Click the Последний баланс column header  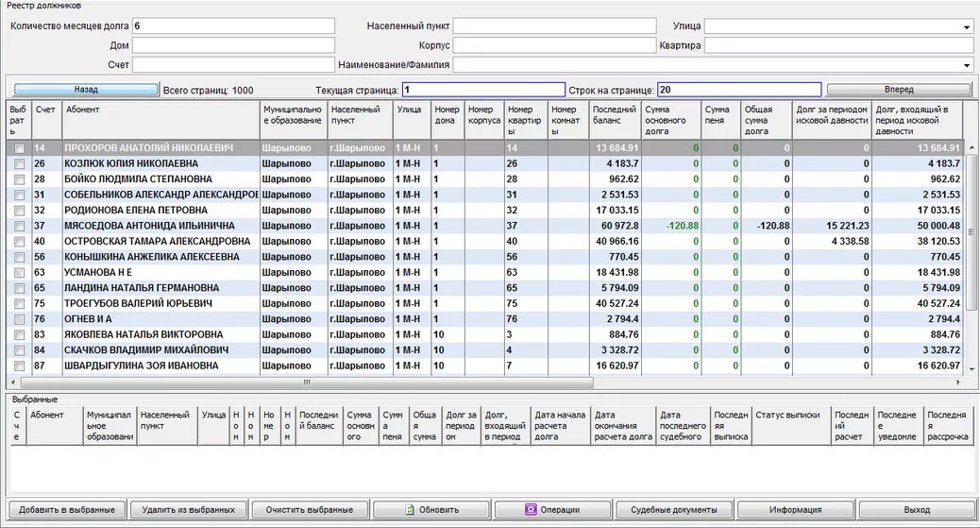pos(615,120)
